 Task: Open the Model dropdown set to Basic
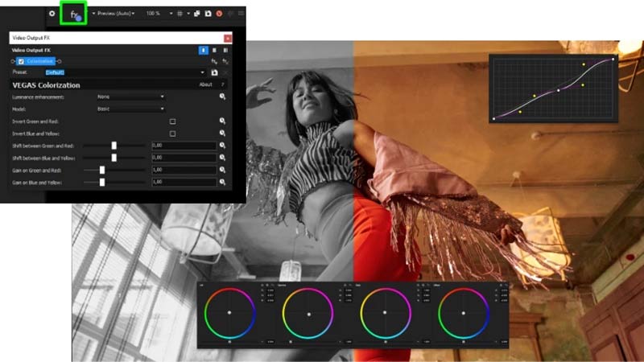tap(130, 108)
